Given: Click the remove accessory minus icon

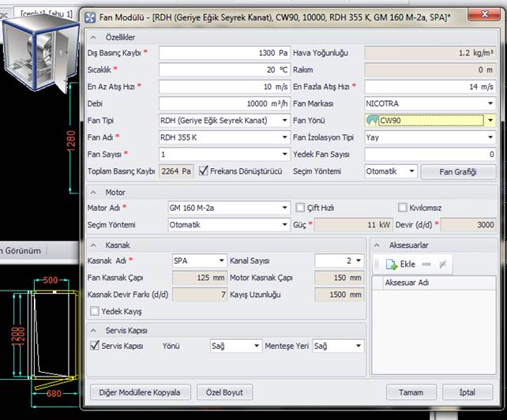Looking at the screenshot, I should pos(426,265).
